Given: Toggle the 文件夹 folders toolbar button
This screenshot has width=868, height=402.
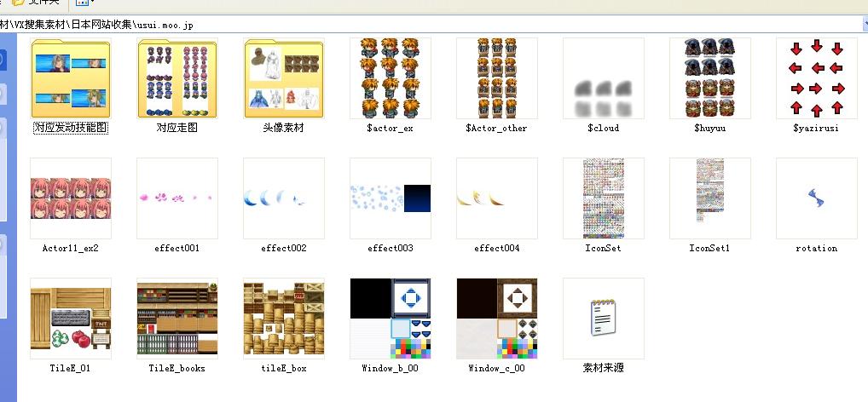Looking at the screenshot, I should [x=36, y=3].
